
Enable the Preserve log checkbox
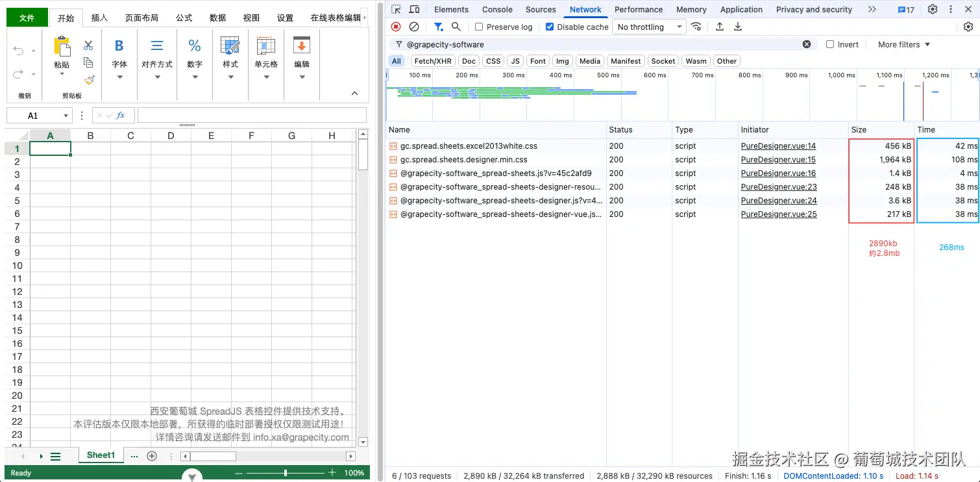479,27
